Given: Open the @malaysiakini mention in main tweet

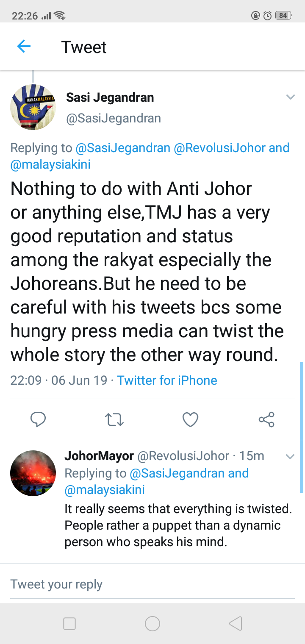Looking at the screenshot, I should click(x=50, y=164).
